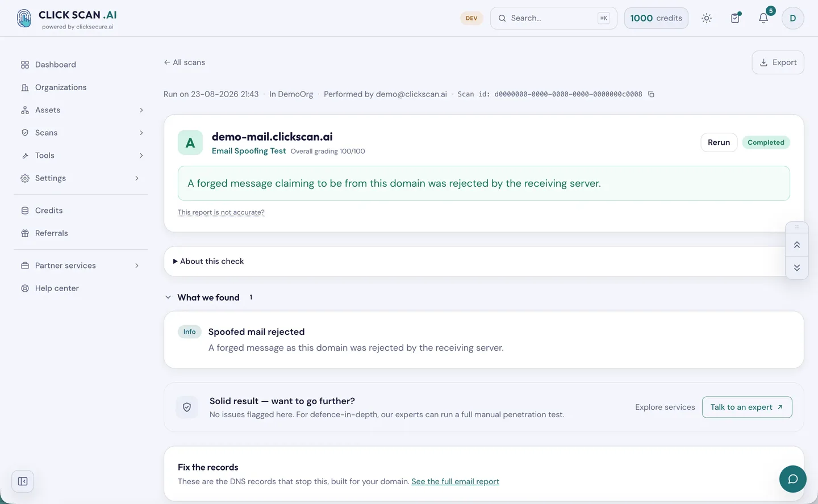This screenshot has height=504, width=818.
Task: Jump to top with double-up arrow
Action: [797, 245]
